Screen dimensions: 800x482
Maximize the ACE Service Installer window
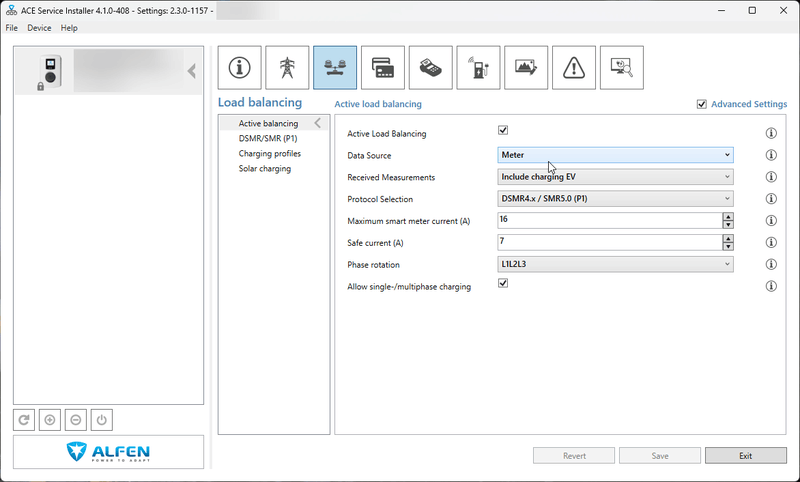(752, 10)
